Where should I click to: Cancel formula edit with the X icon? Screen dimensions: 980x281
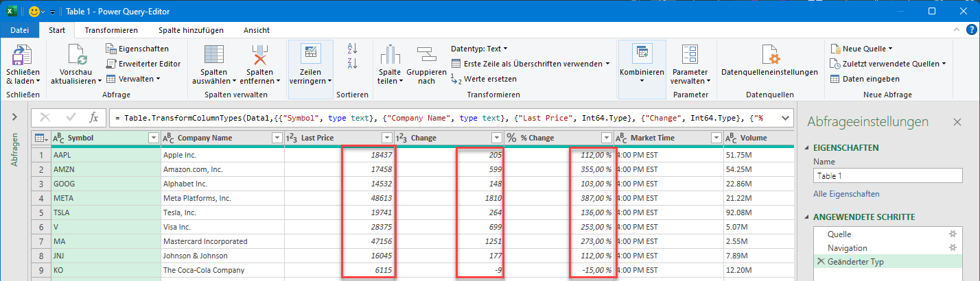point(45,117)
